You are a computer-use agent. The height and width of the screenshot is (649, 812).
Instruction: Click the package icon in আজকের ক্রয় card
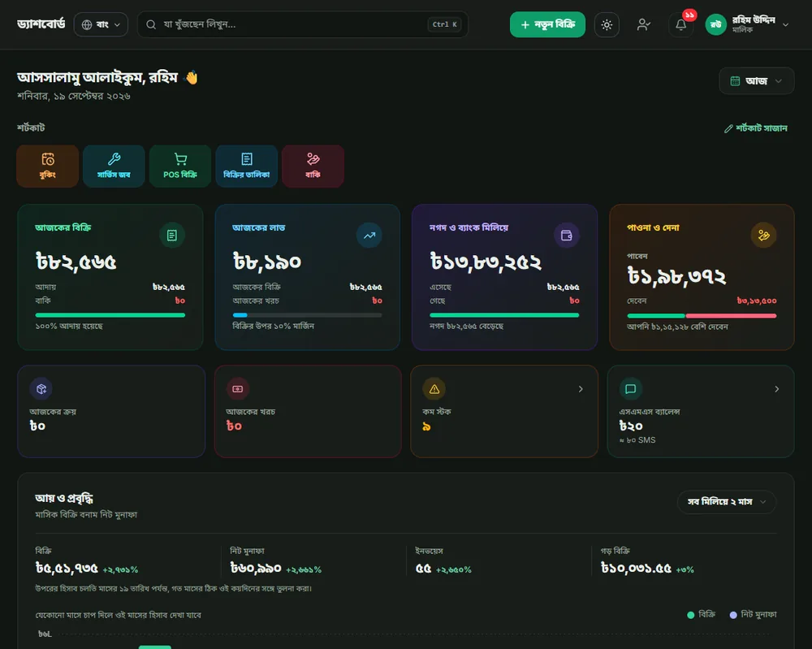(41, 388)
